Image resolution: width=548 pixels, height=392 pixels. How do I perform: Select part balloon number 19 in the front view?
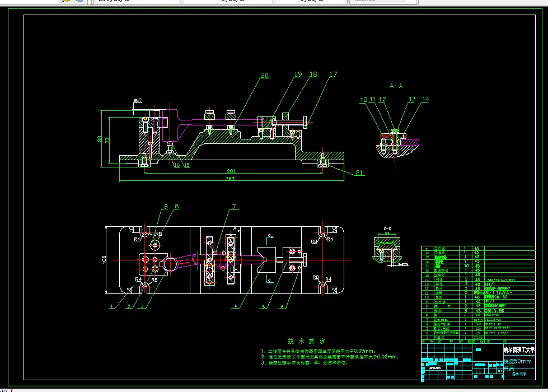click(x=298, y=74)
